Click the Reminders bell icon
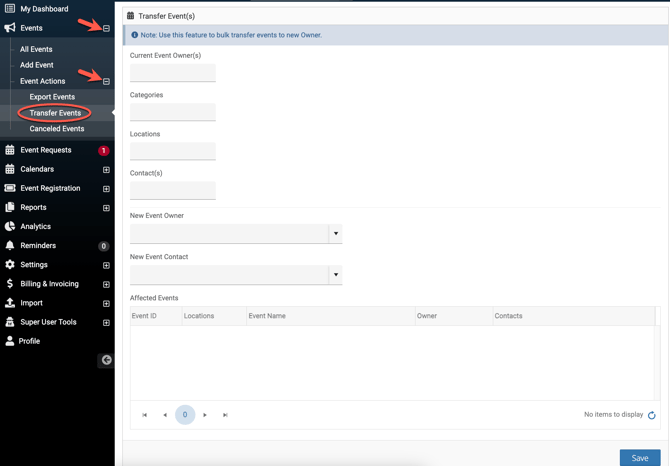The height and width of the screenshot is (466, 670). point(10,246)
